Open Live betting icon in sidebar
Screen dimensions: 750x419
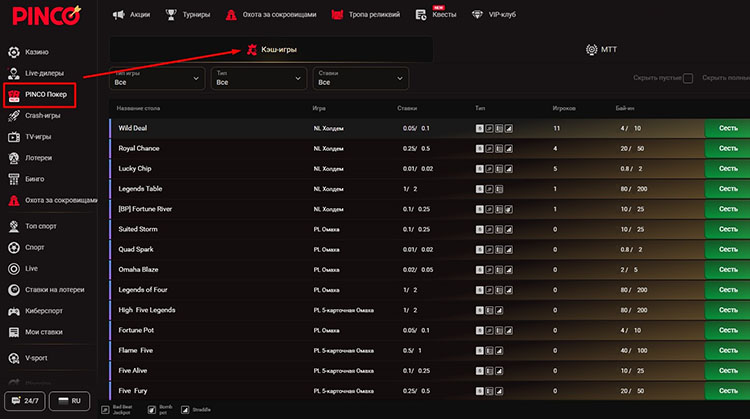[x=14, y=269]
